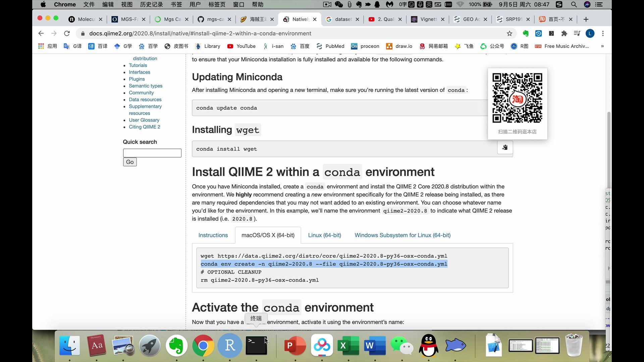Viewport: 644px width, 362px height.
Task: Open Semantic types link
Action: coord(146,86)
